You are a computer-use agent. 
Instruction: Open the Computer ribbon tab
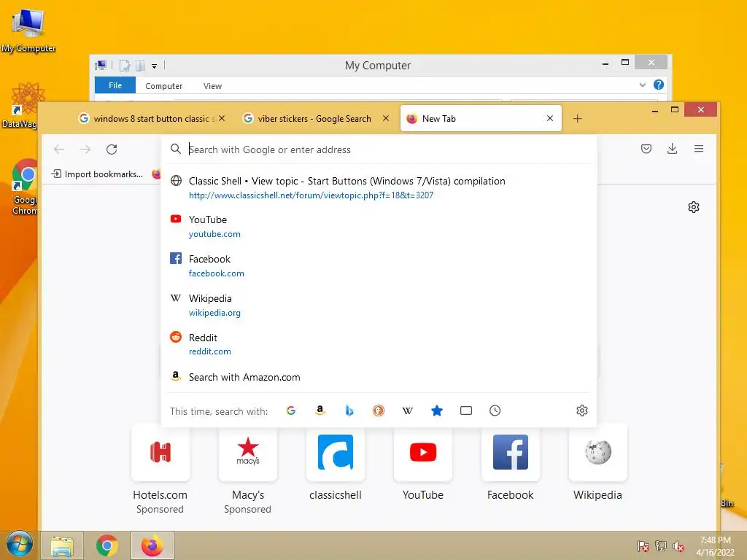point(163,86)
